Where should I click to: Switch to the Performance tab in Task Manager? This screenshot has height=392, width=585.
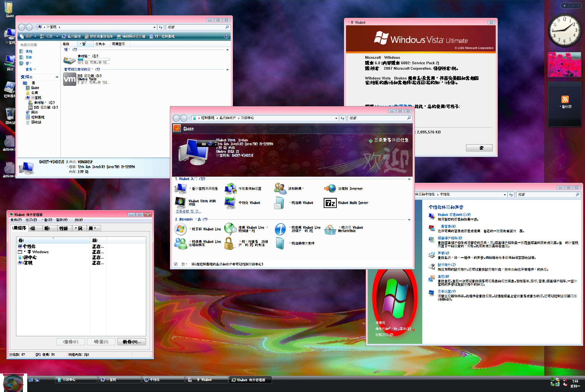64,228
